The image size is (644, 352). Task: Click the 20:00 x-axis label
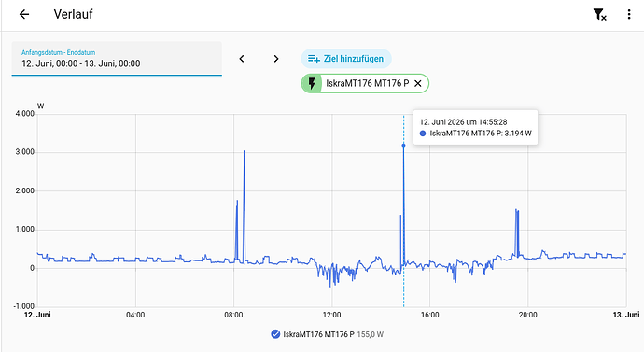click(527, 315)
